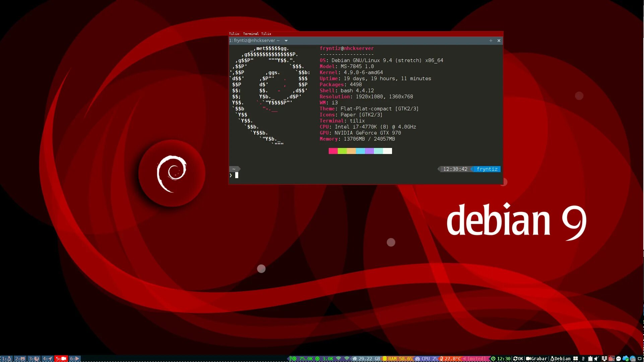Click the CPU 2% usage indicator
This screenshot has width=644, height=362.
click(x=426, y=359)
